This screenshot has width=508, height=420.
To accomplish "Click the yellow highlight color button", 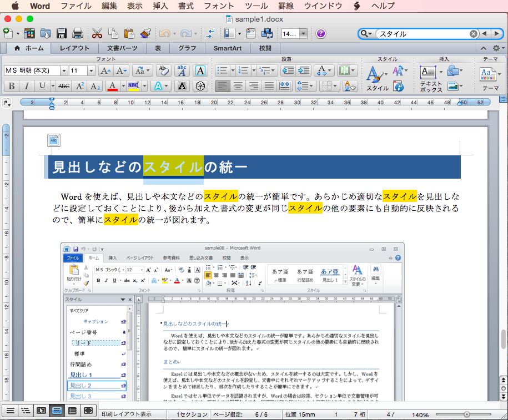I will pyautogui.click(x=134, y=86).
